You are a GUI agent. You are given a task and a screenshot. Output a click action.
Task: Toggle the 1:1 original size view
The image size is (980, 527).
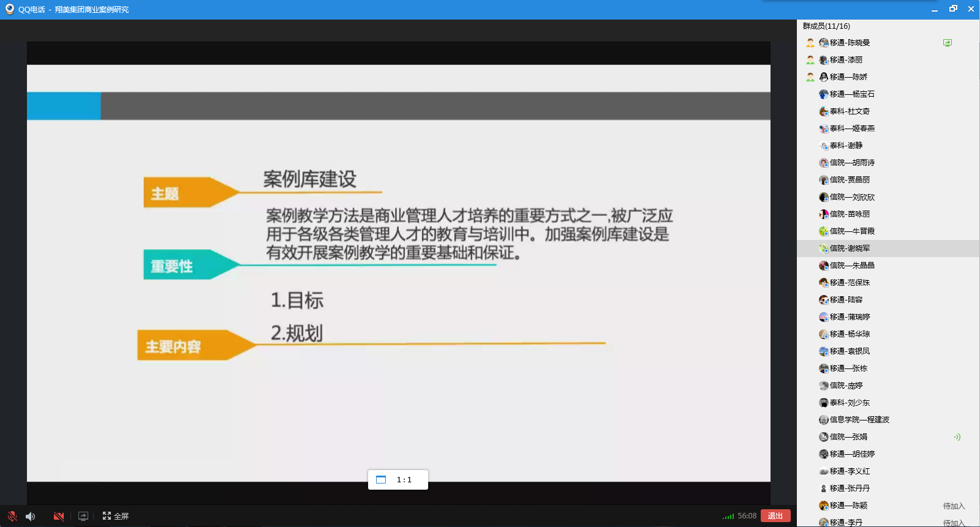pyautogui.click(x=398, y=480)
